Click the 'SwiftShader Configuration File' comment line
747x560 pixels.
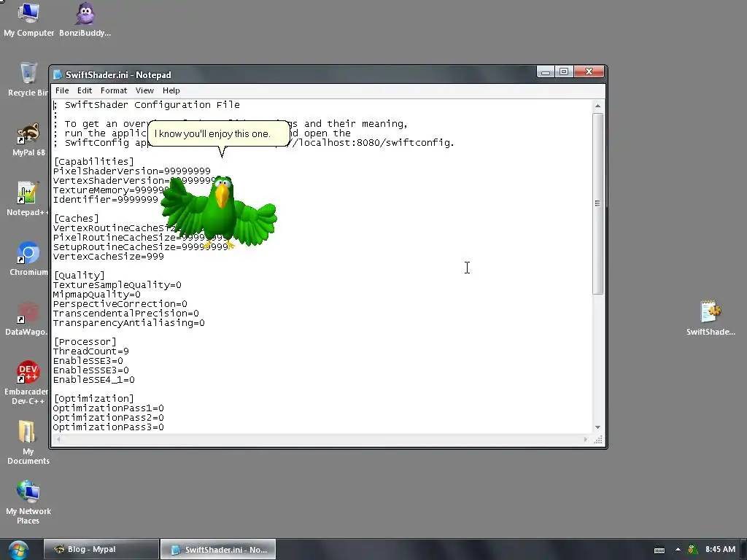click(x=146, y=105)
